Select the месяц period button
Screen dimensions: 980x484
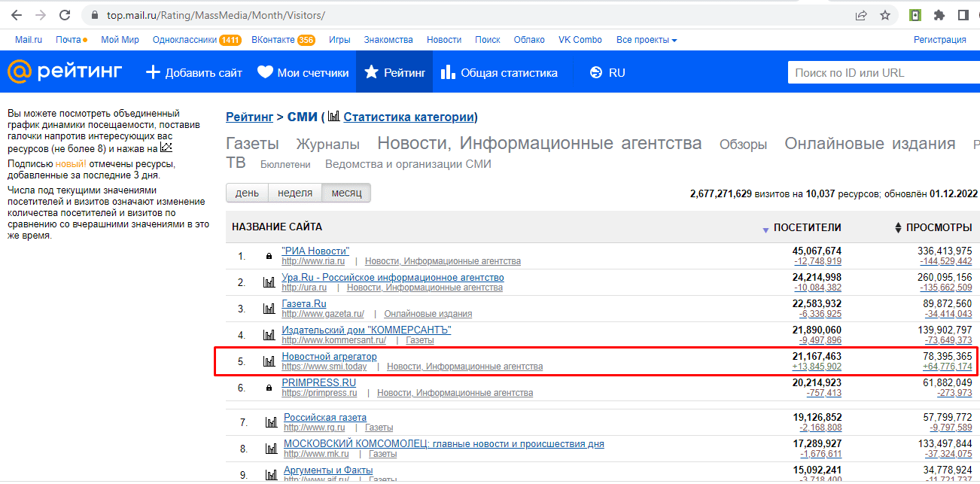pyautogui.click(x=346, y=193)
